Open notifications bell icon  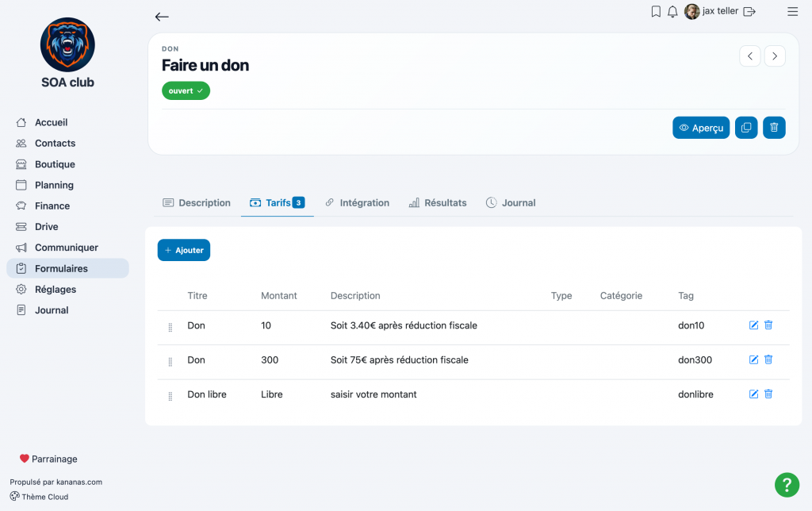[x=672, y=11]
